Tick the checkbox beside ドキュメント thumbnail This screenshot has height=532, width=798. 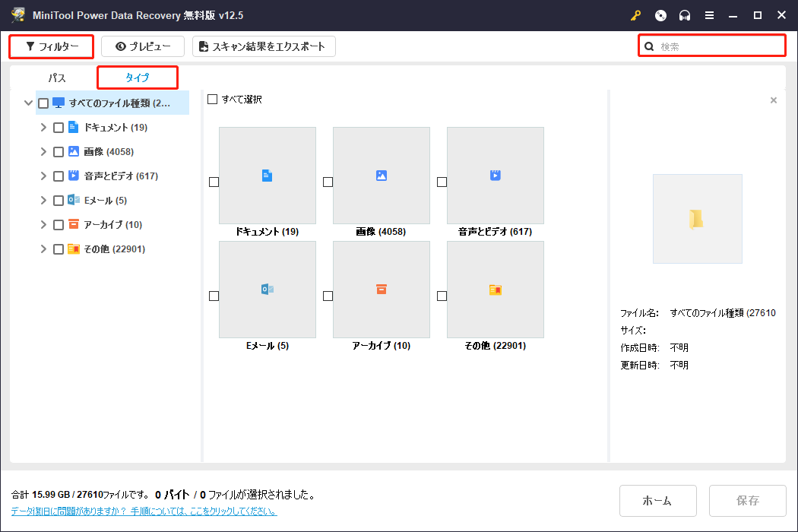[214, 182]
